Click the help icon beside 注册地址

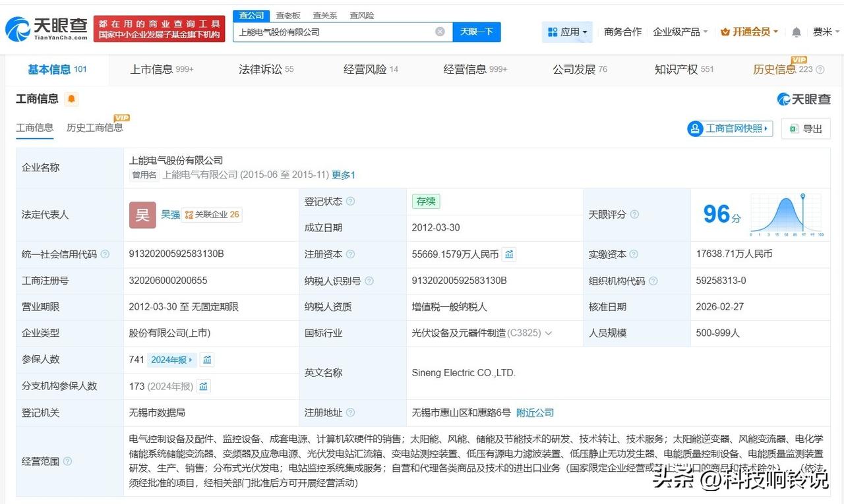tap(350, 412)
